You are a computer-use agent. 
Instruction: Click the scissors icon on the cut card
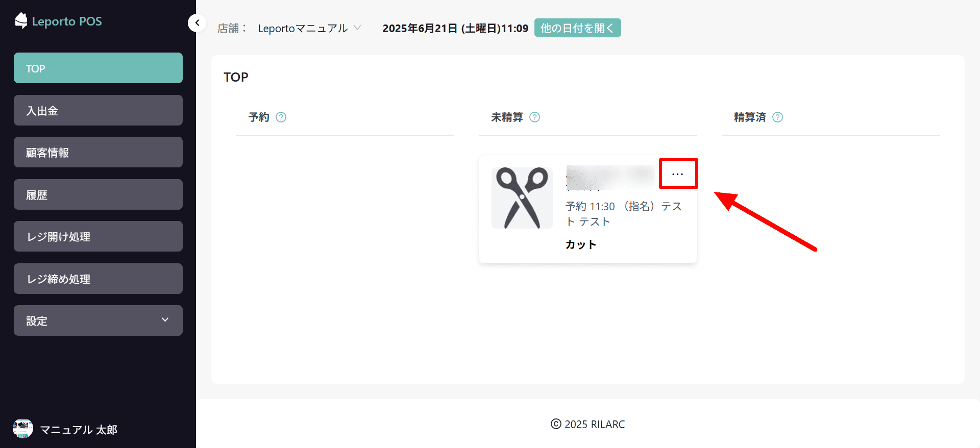(522, 198)
